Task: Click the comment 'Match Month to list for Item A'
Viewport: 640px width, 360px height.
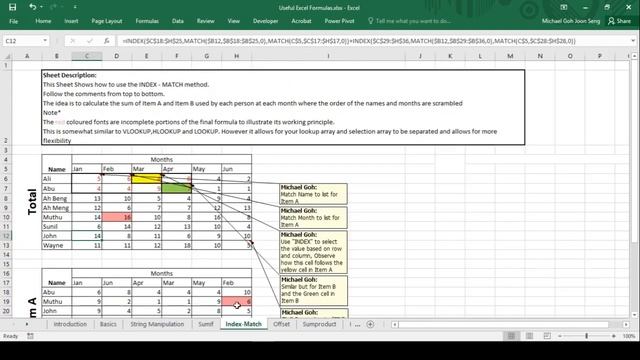Action: point(313,217)
